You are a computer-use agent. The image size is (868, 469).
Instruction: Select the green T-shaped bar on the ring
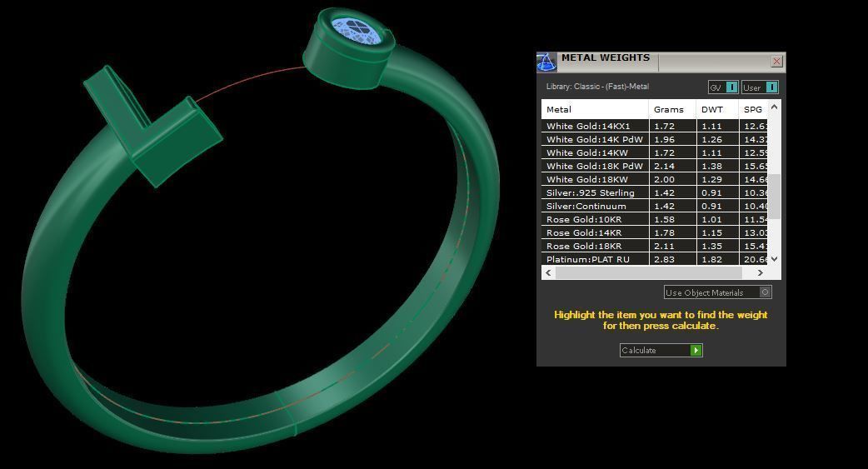tap(152, 125)
